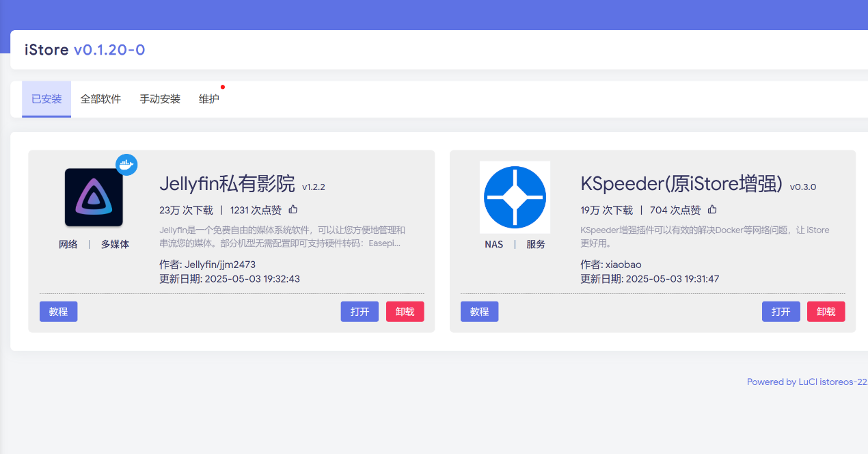Select the 维护 tab
The height and width of the screenshot is (454, 868).
click(209, 99)
